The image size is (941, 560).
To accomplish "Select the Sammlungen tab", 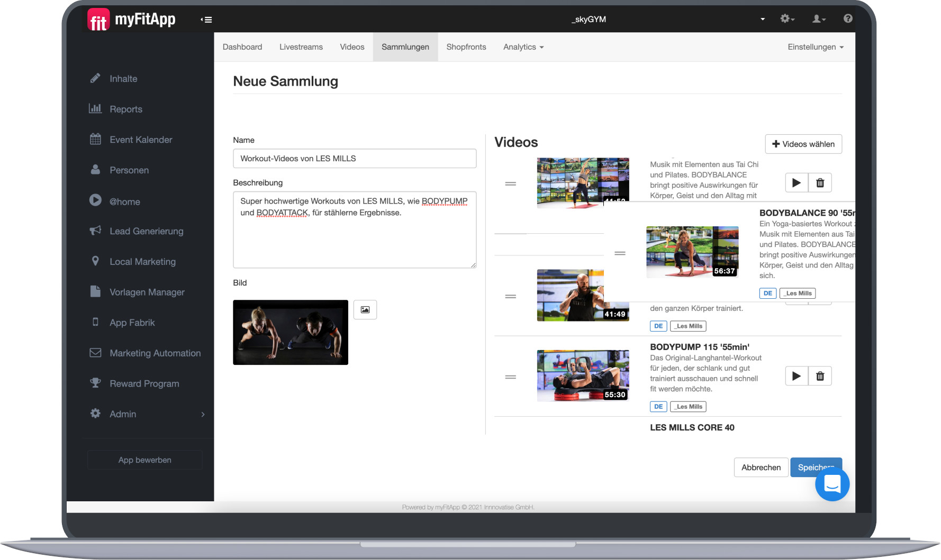I will 405,47.
